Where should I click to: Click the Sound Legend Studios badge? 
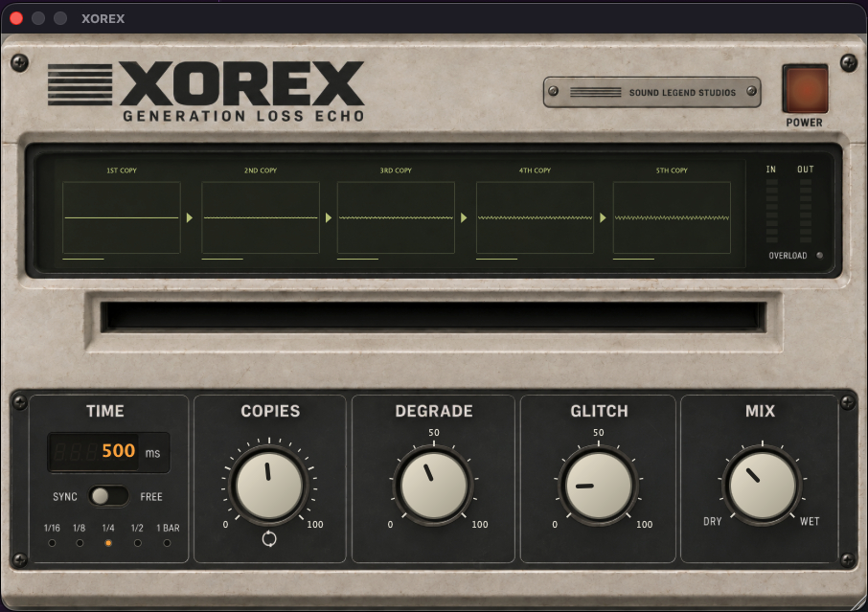tap(652, 92)
